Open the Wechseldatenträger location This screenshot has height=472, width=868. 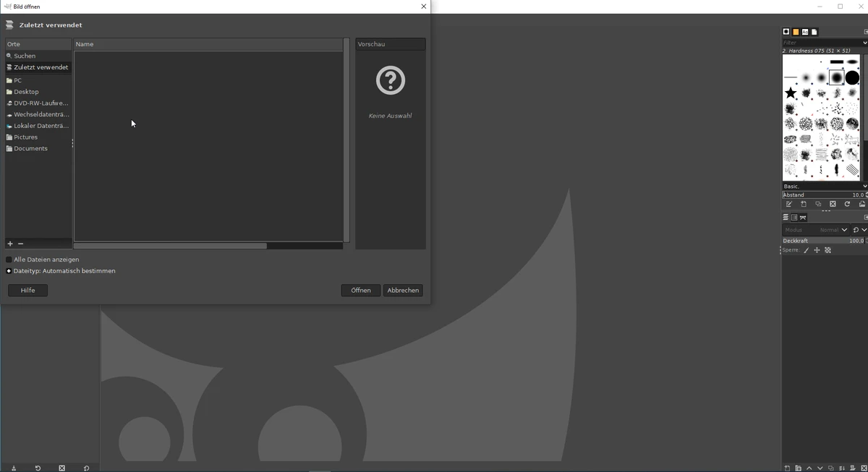[x=38, y=114]
